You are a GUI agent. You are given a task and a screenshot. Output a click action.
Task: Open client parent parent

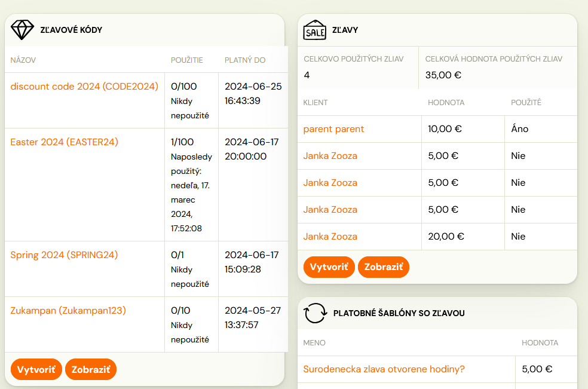[x=333, y=129]
